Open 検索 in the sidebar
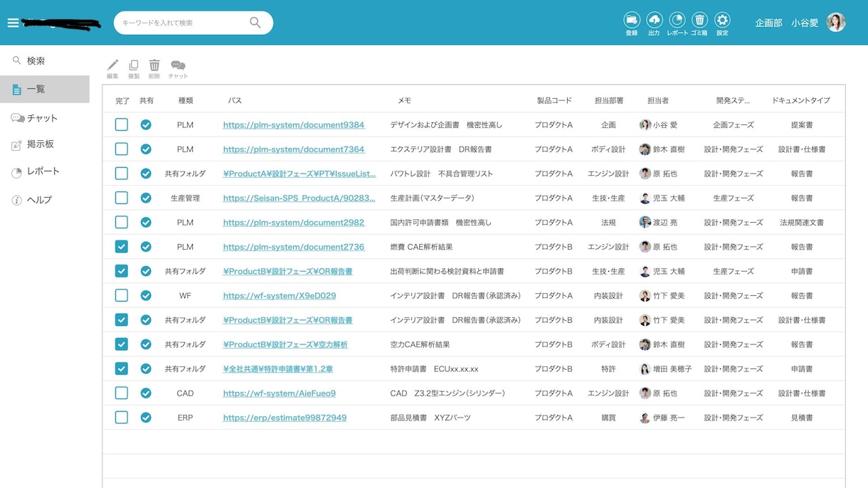 click(x=45, y=61)
